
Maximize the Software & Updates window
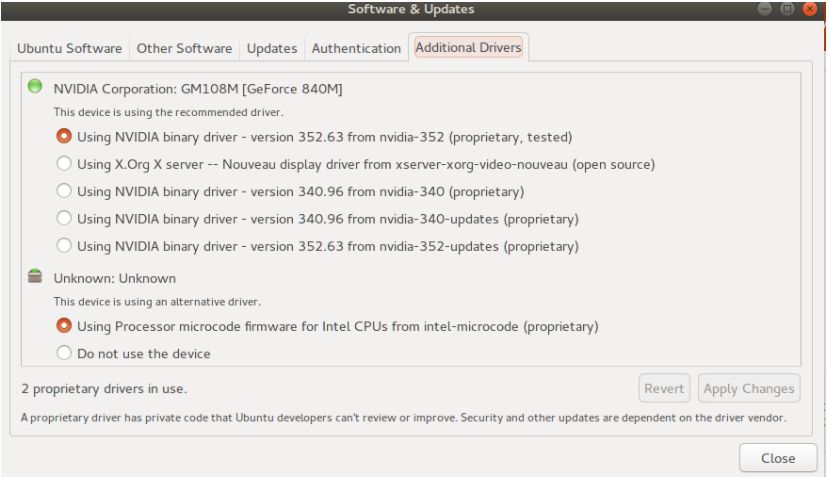(x=787, y=9)
